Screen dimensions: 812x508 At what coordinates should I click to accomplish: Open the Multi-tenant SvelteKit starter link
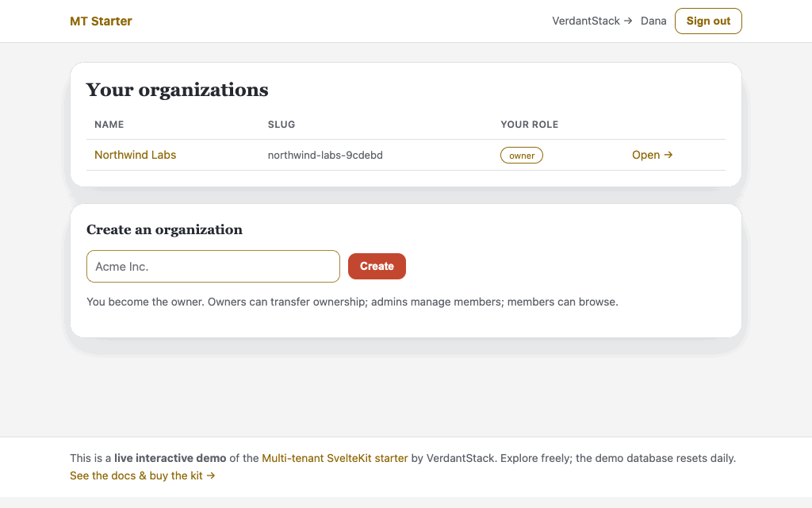[x=335, y=458]
